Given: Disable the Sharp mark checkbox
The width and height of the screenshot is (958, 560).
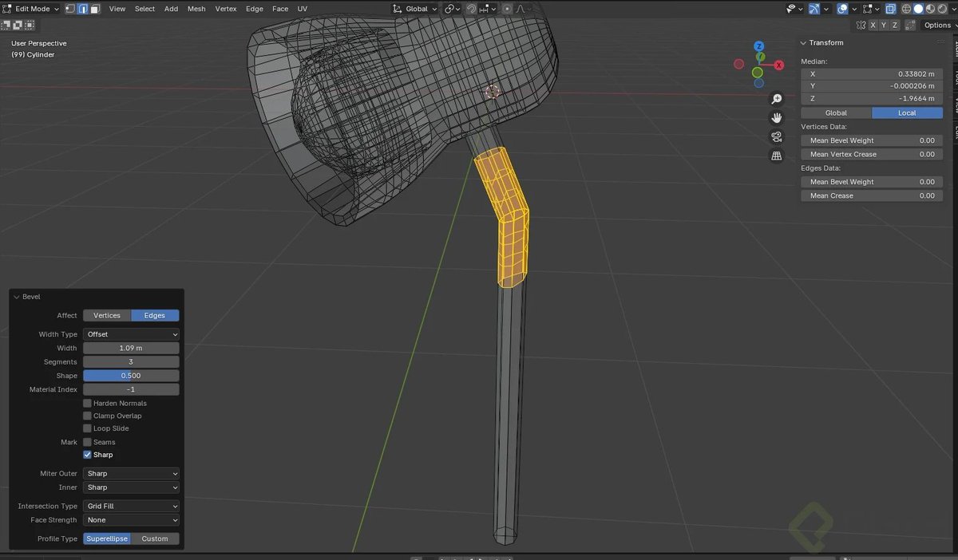Looking at the screenshot, I should [x=87, y=454].
